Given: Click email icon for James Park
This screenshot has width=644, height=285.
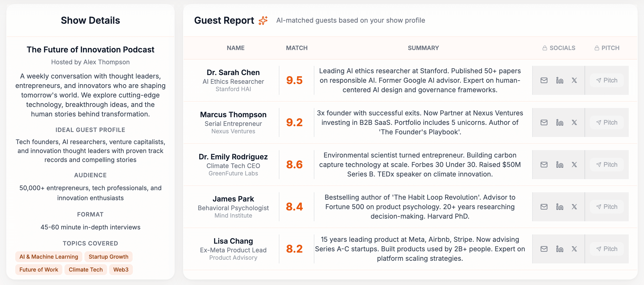Looking at the screenshot, I should [544, 207].
